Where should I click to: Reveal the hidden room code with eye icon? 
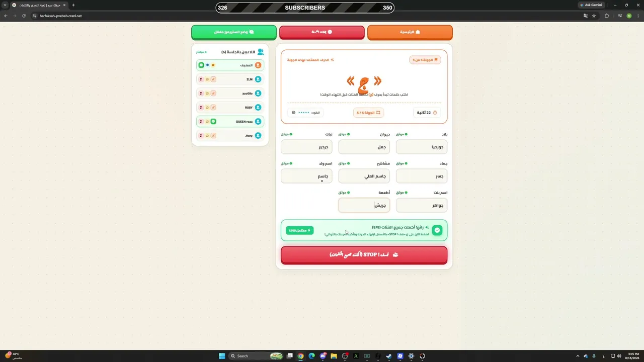click(294, 113)
